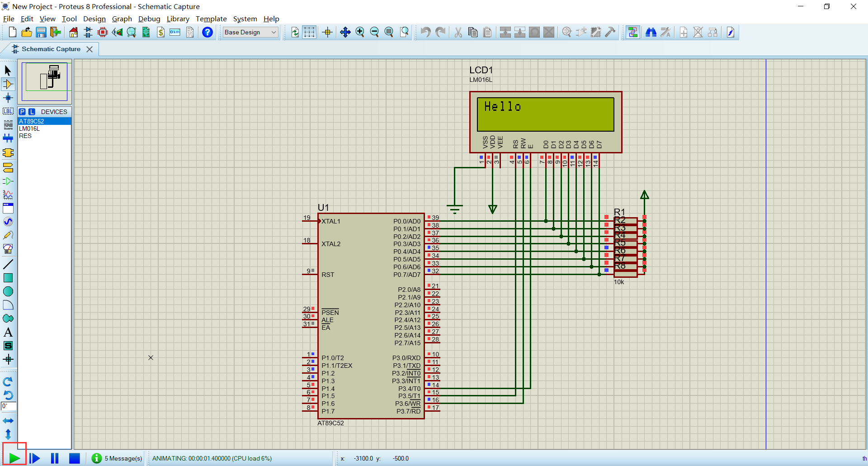Zoom to view entire sheet icon
The width and height of the screenshot is (868, 466).
coord(389,32)
